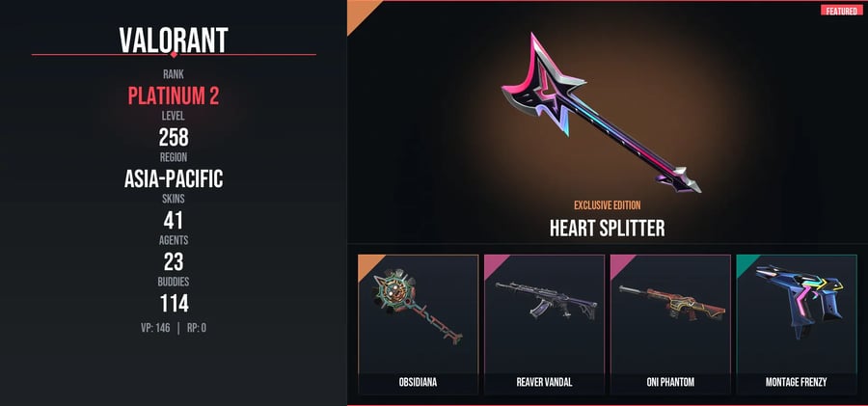Click the Exclusive Edition label
Image resolution: width=868 pixels, height=406 pixels.
608,205
